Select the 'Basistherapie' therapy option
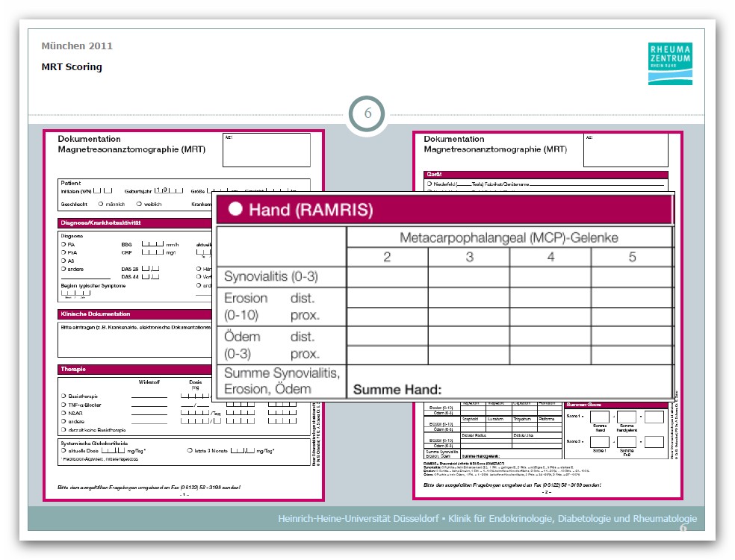 click(63, 396)
